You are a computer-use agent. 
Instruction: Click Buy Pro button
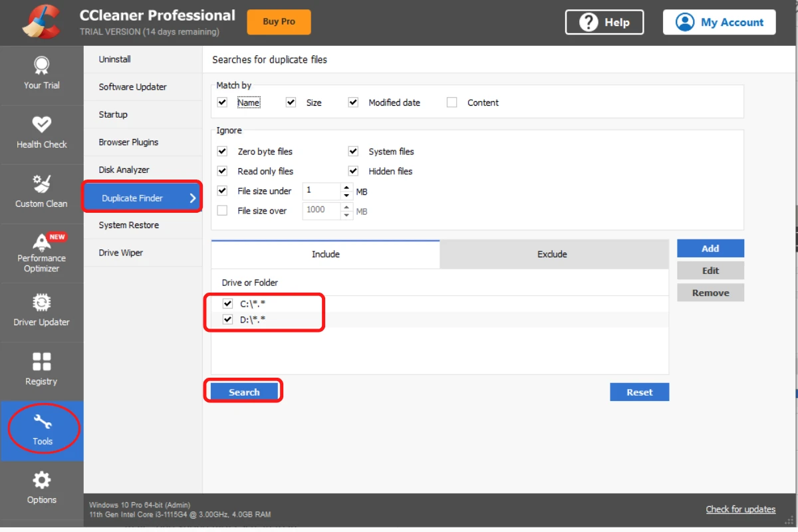coord(279,21)
